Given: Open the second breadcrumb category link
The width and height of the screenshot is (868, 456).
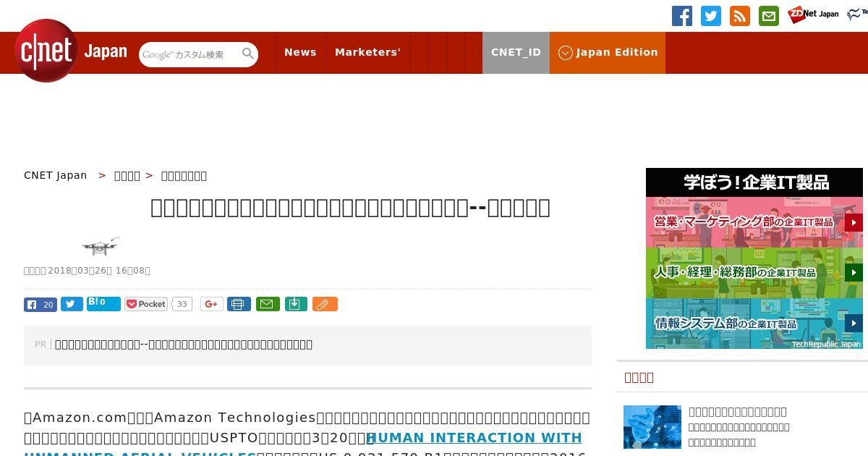Looking at the screenshot, I should [127, 175].
